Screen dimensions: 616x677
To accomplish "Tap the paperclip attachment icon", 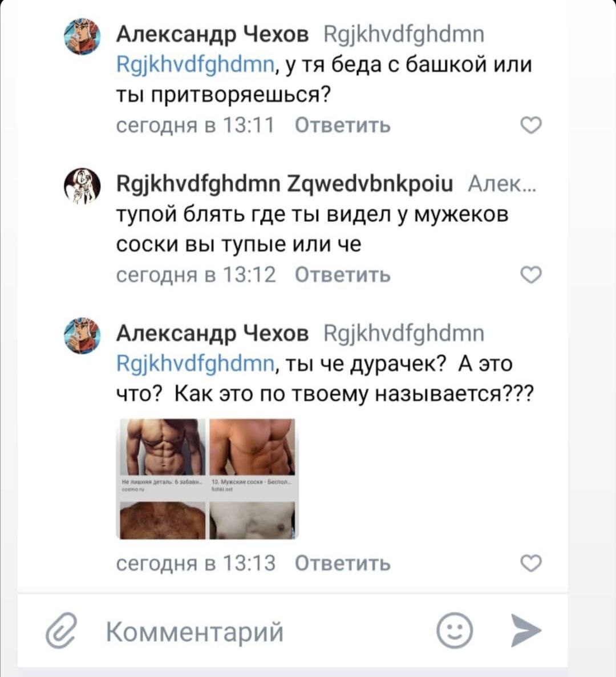I will pyautogui.click(x=61, y=630).
